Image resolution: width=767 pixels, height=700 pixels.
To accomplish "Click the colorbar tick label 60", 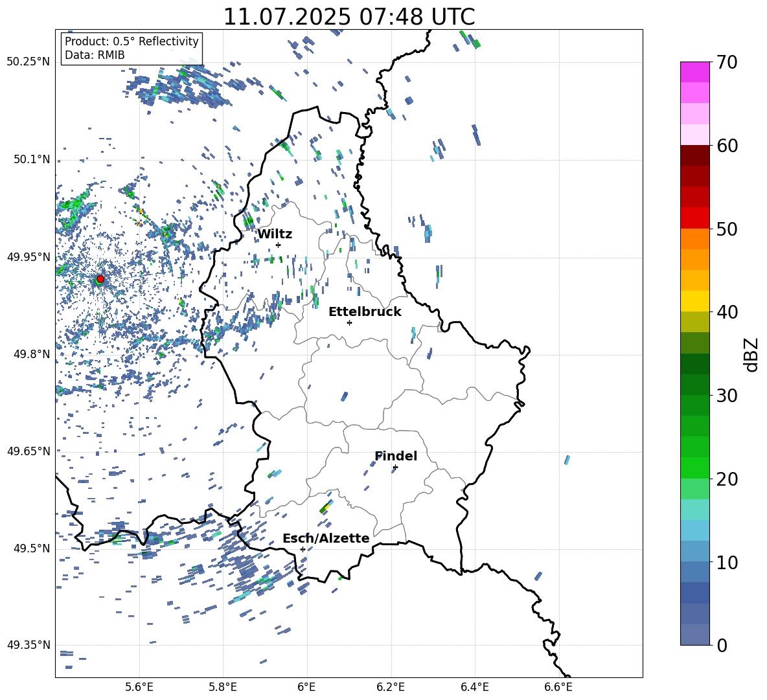I will (727, 146).
